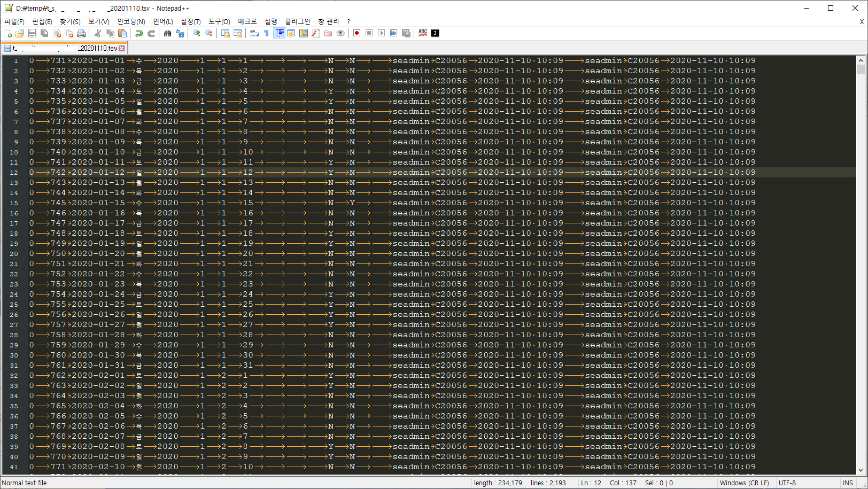Open the 보기(V) menu
The image size is (868, 489).
click(99, 21)
